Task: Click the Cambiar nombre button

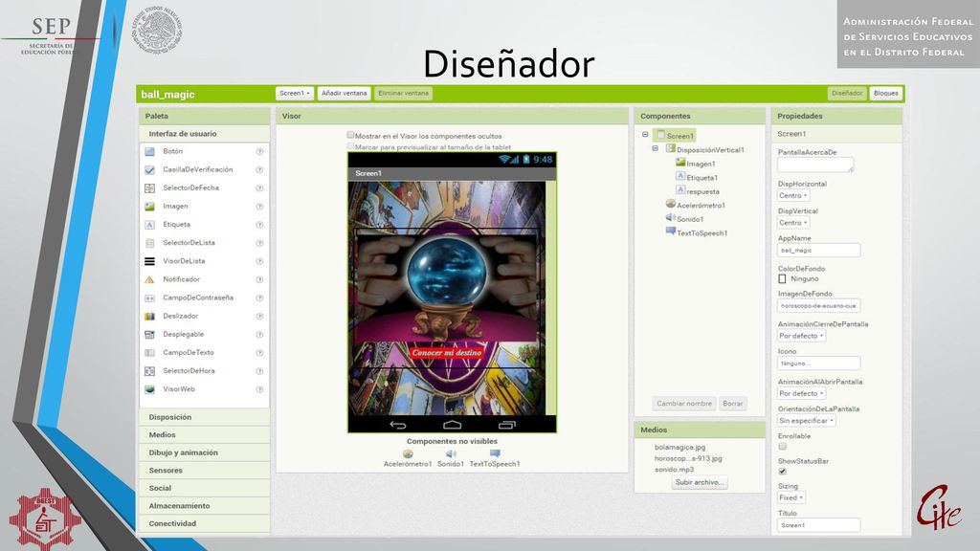Action: pos(683,404)
